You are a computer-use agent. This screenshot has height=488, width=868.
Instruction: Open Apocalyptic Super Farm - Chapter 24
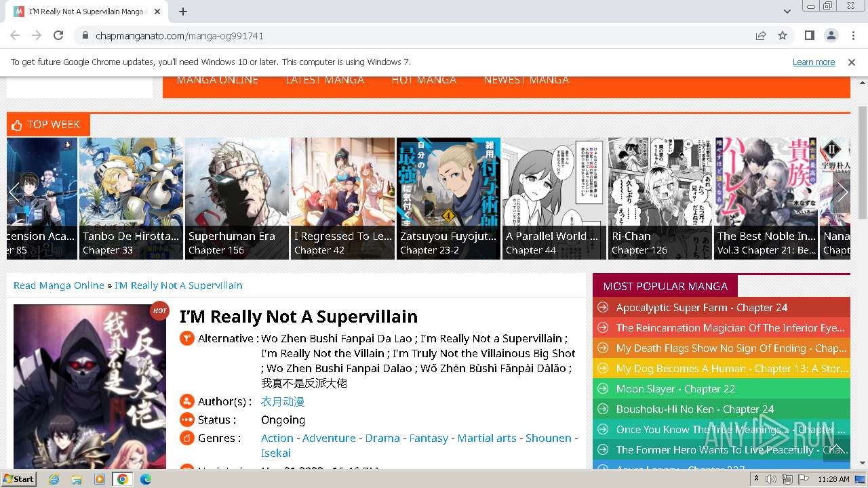coord(702,307)
